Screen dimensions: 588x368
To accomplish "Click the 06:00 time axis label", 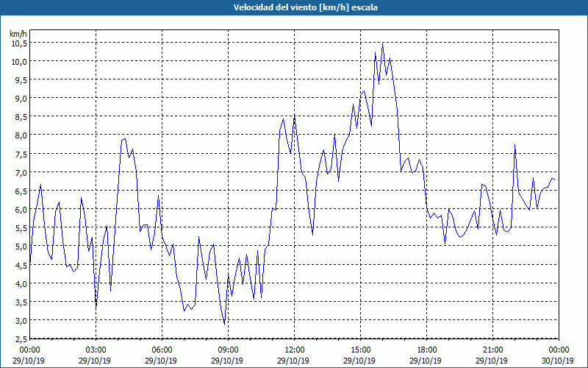I will click(162, 350).
